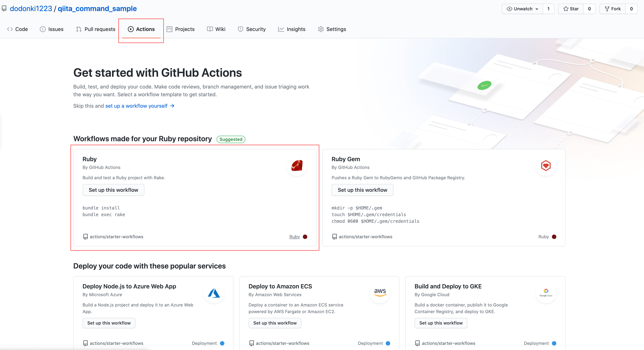The width and height of the screenshot is (644, 350).
Task: Toggle Star on this repository
Action: pyautogui.click(x=571, y=9)
